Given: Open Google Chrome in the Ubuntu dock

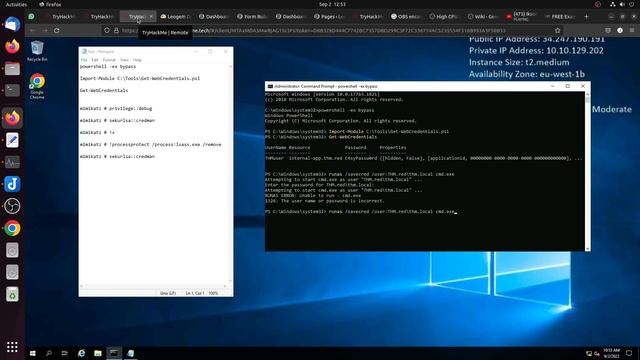Looking at the screenshot, I should [x=12, y=228].
